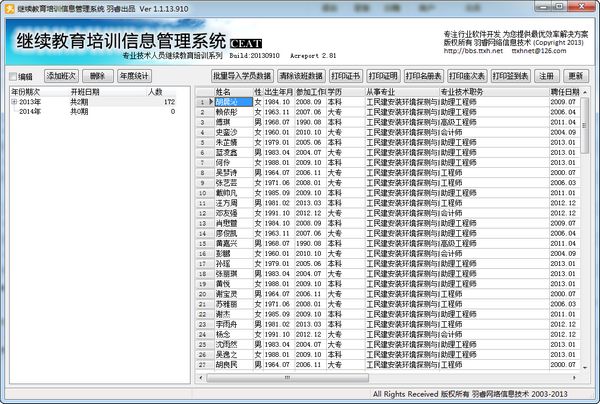Click the 打印签到表 button
This screenshot has height=404, width=600.
click(x=513, y=76)
